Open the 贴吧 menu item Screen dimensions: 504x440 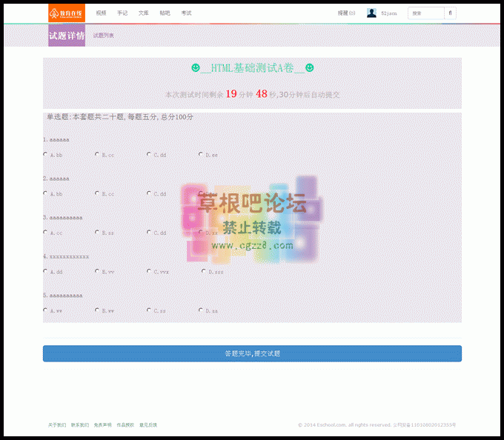point(165,13)
